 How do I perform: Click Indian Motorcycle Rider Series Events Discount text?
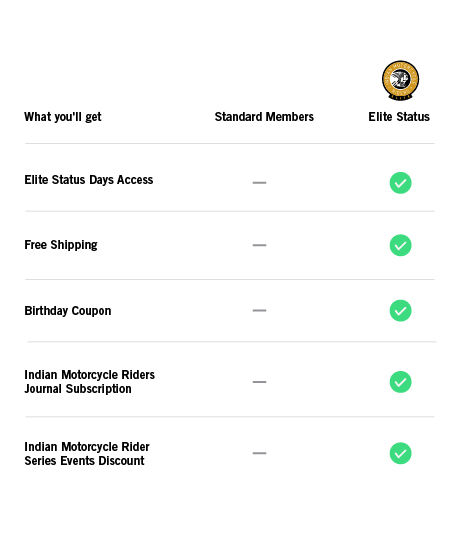tap(87, 454)
